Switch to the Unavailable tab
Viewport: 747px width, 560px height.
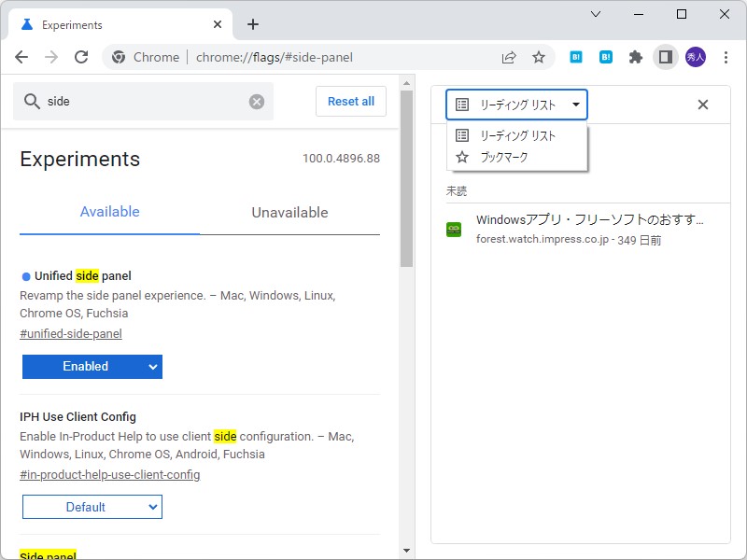[x=289, y=212]
